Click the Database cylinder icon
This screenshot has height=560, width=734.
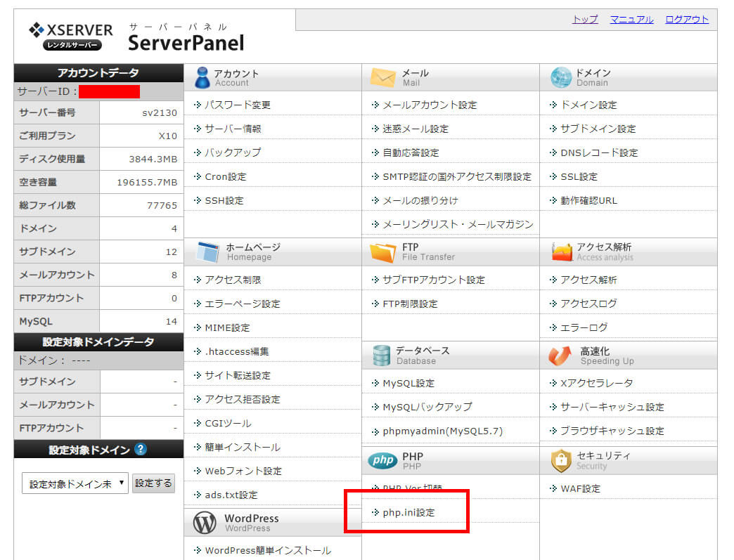coord(382,355)
